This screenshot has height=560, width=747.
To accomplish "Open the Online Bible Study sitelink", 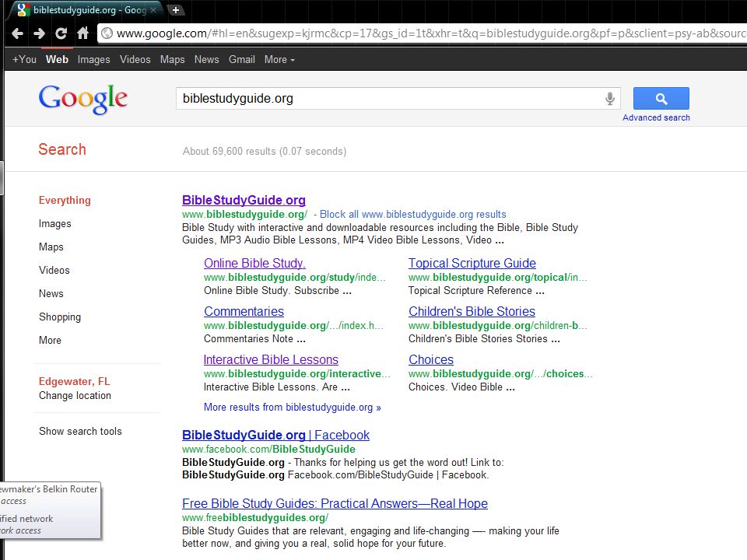I will coord(255,264).
